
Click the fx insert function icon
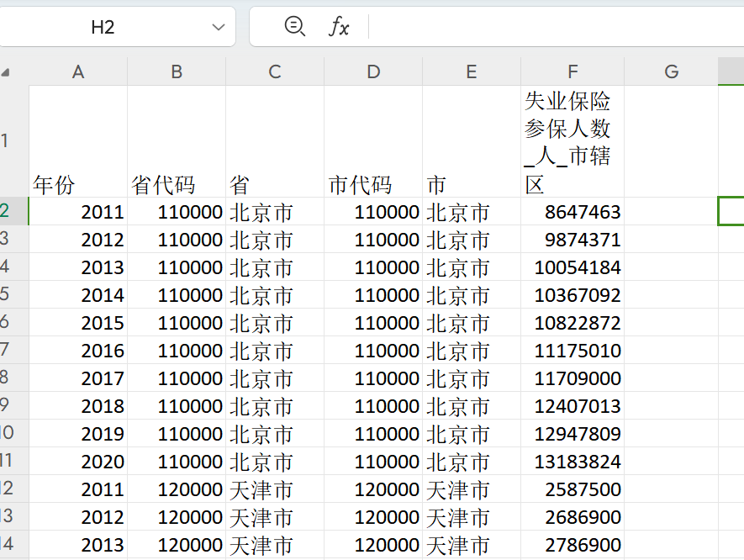[x=339, y=26]
